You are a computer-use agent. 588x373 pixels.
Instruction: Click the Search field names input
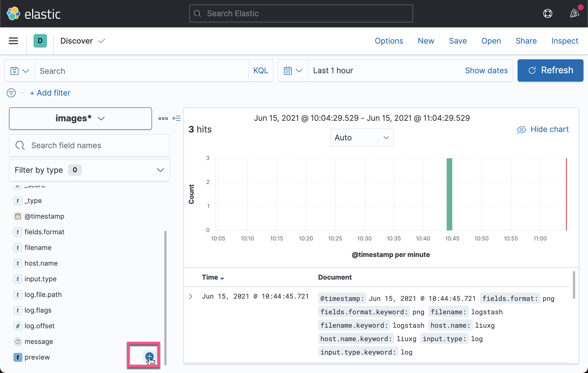pyautogui.click(x=89, y=145)
